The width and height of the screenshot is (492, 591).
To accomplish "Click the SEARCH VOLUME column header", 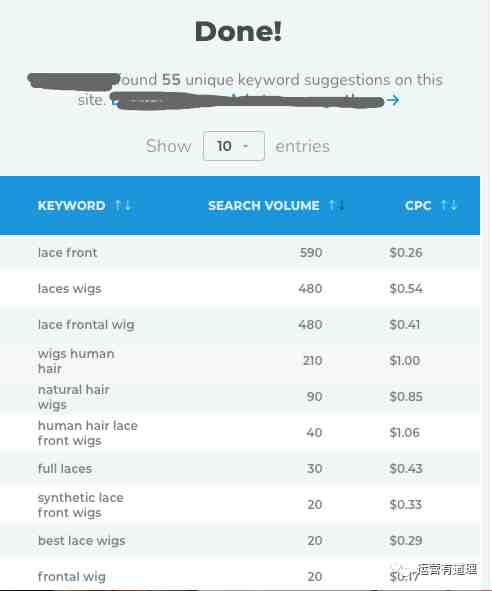I will tap(264, 205).
